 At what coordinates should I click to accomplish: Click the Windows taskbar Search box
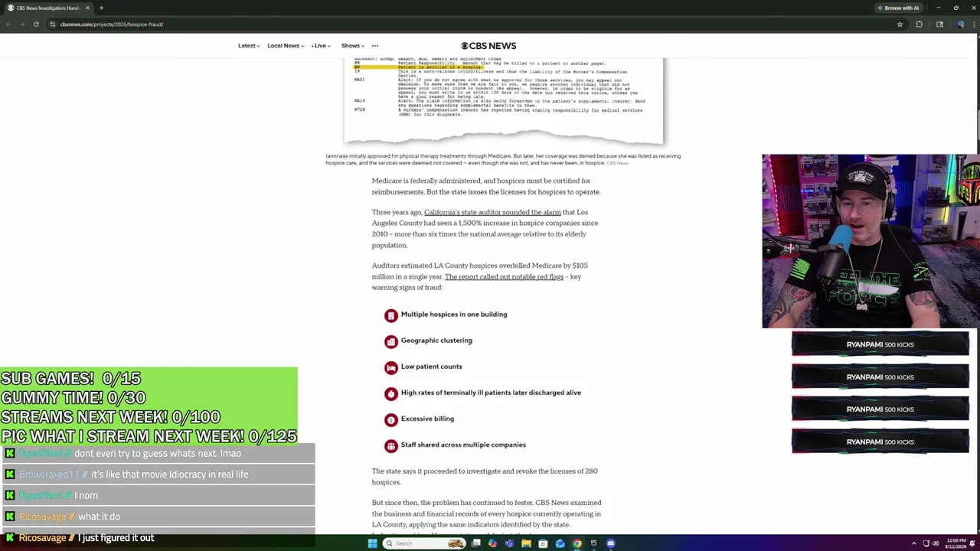click(425, 543)
